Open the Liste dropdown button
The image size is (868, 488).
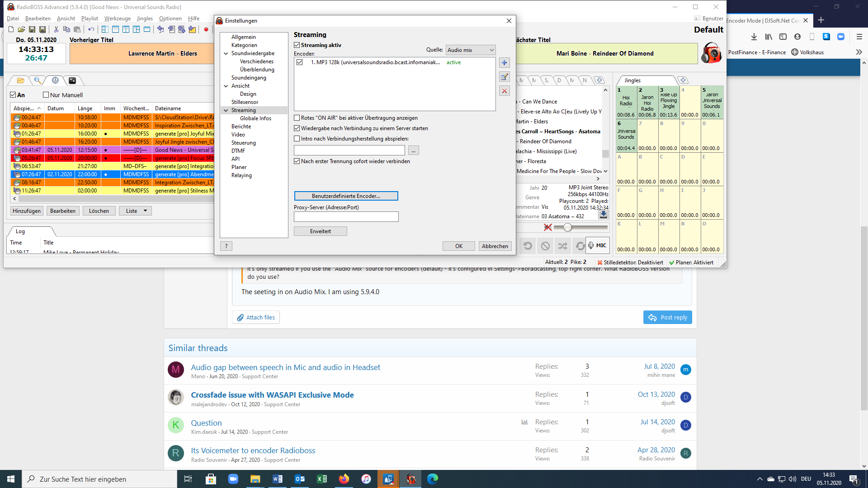coord(135,211)
